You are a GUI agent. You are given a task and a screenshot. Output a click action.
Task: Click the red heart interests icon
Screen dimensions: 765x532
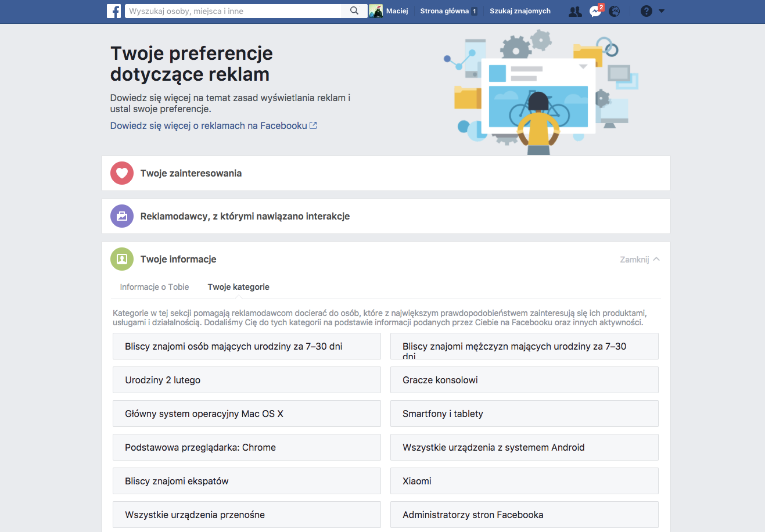click(x=122, y=173)
